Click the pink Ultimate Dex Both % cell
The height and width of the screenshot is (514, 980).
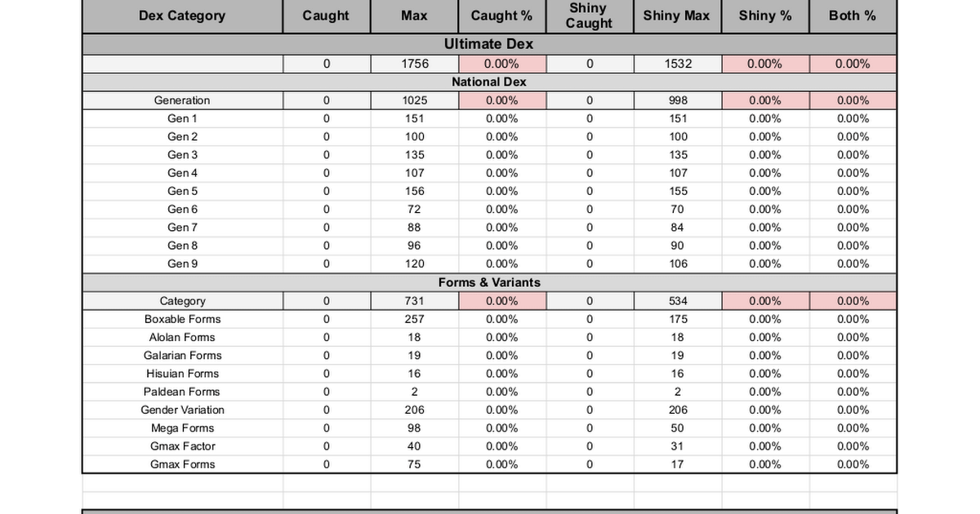coord(853,64)
